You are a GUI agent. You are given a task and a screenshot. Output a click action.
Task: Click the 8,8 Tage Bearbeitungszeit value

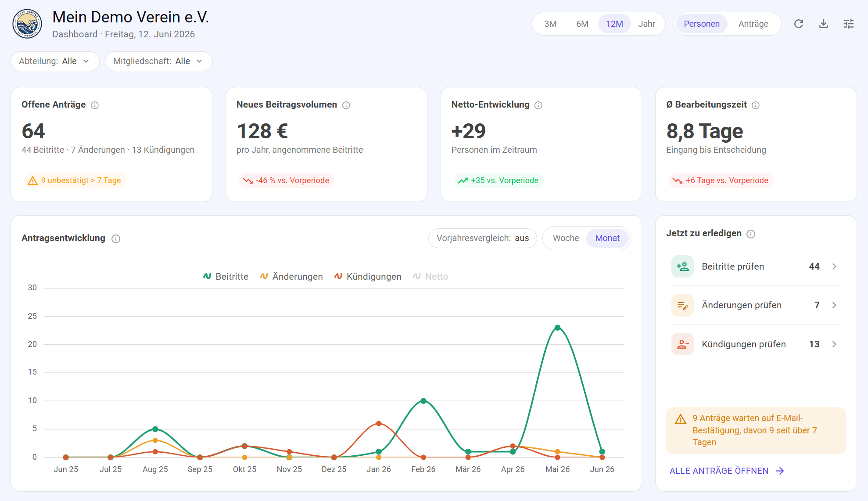coord(705,131)
